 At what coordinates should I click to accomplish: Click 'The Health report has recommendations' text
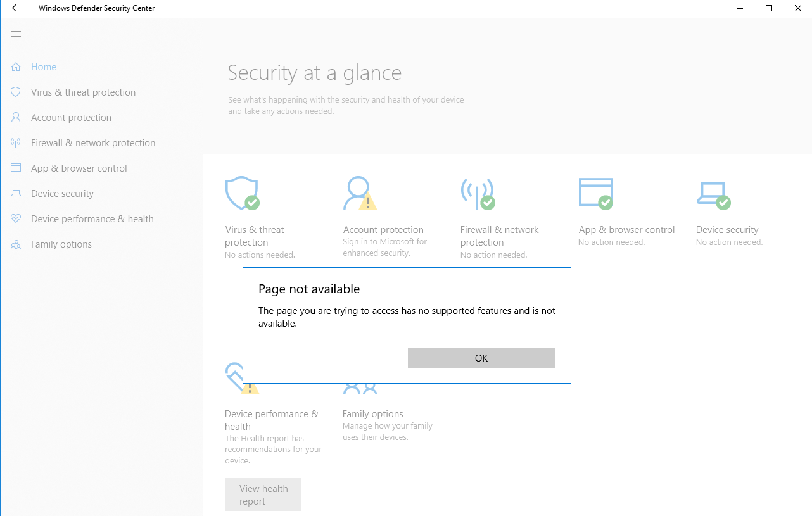coord(274,450)
